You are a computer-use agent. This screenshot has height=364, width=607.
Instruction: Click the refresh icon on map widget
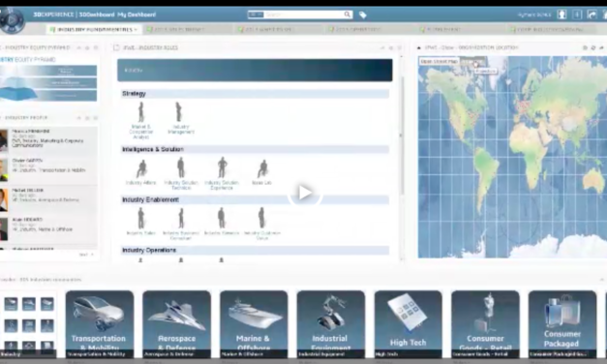593,47
